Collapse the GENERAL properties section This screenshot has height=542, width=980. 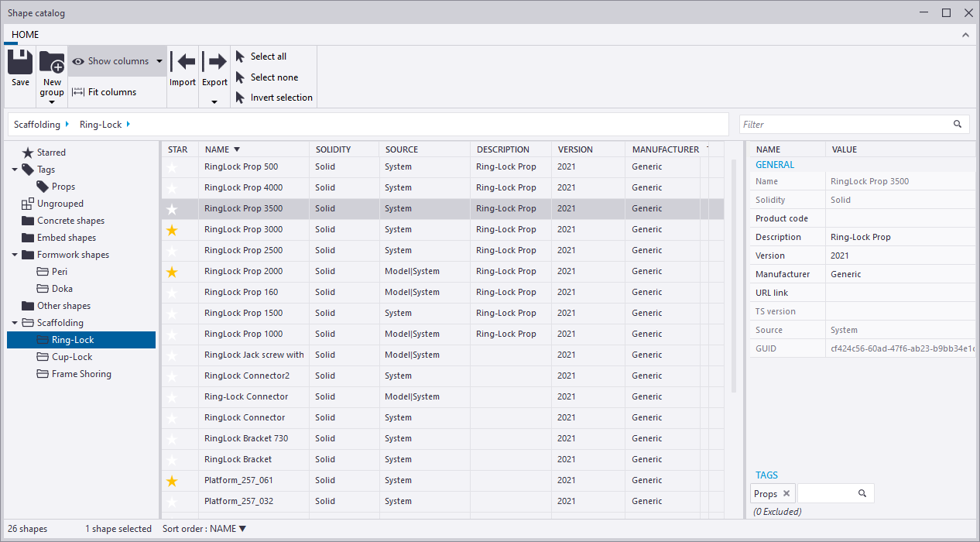775,165
